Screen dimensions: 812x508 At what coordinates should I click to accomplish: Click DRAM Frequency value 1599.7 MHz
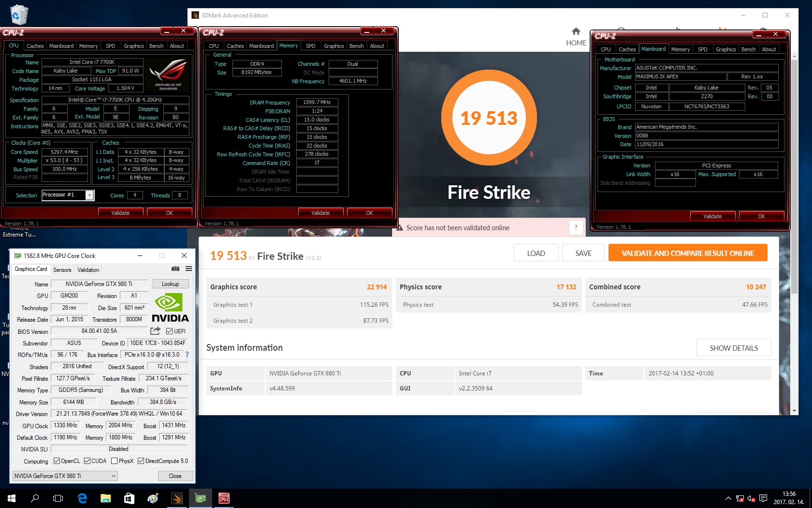click(317, 103)
